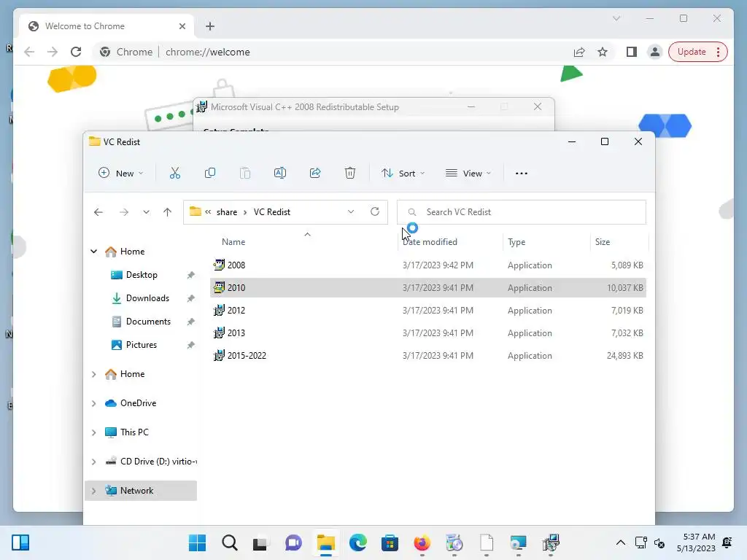Expand the OneDrive tree node
747x560 pixels.
click(x=94, y=403)
